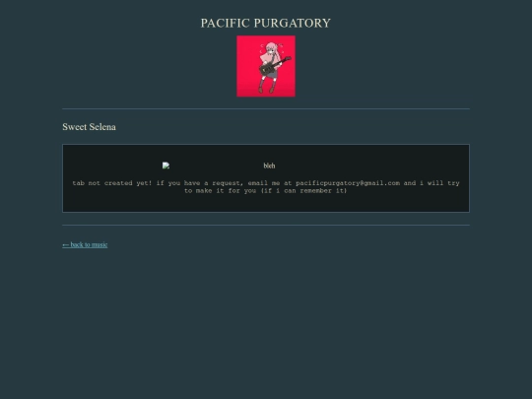The image size is (532, 399).
Task: Click the broken 'bleh' image icon
Action: 166,166
